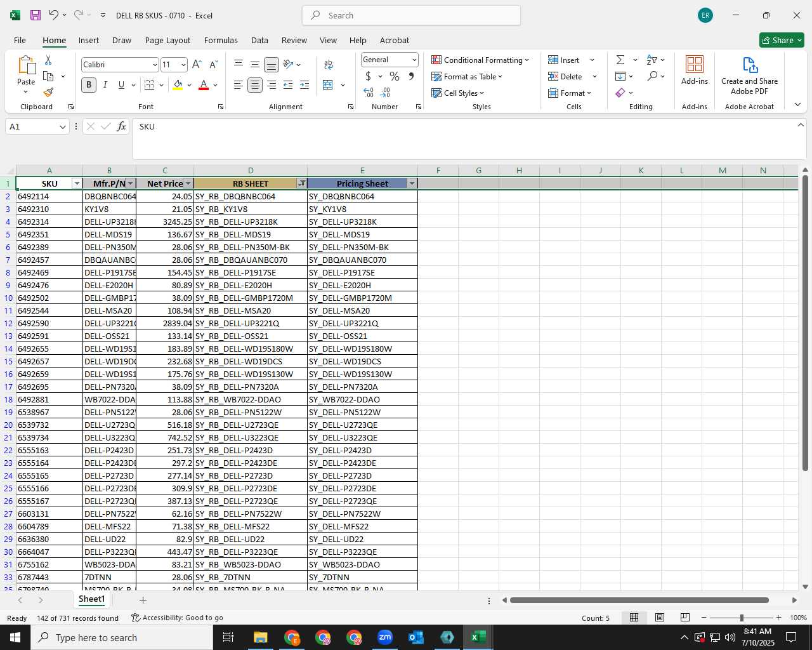This screenshot has width=812, height=650.
Task: Add a new sheet with plus button
Action: click(143, 600)
